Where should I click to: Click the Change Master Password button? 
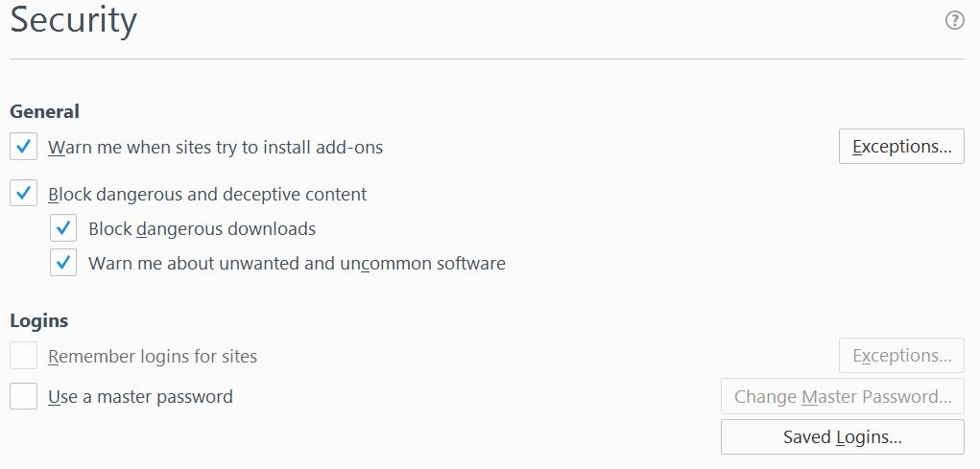point(843,396)
